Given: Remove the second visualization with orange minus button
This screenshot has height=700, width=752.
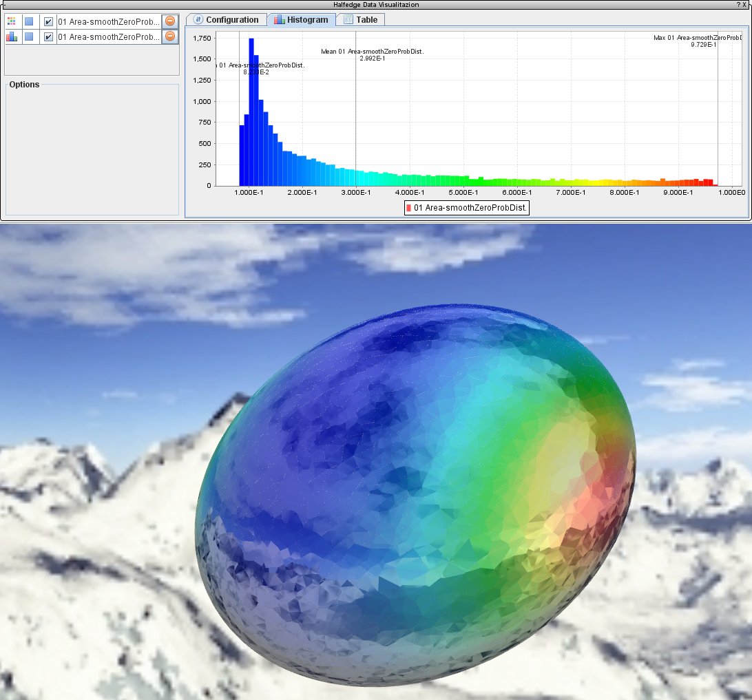Looking at the screenshot, I should [x=170, y=36].
